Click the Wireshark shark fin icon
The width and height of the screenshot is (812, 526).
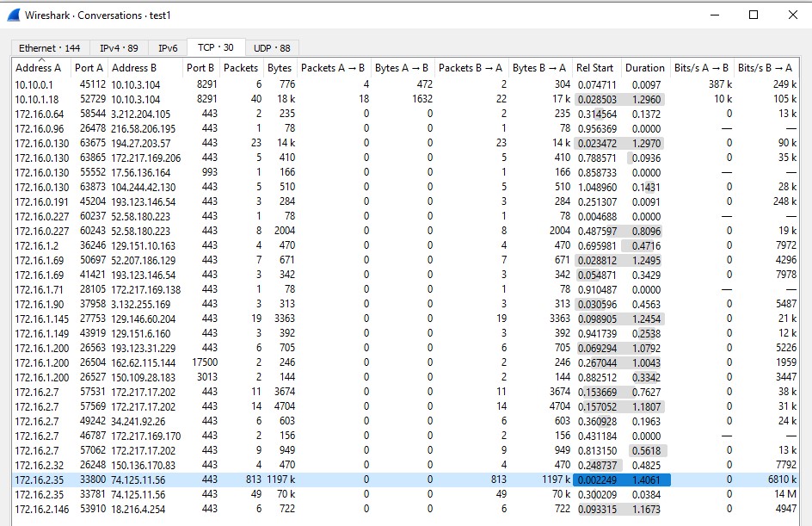pos(14,15)
